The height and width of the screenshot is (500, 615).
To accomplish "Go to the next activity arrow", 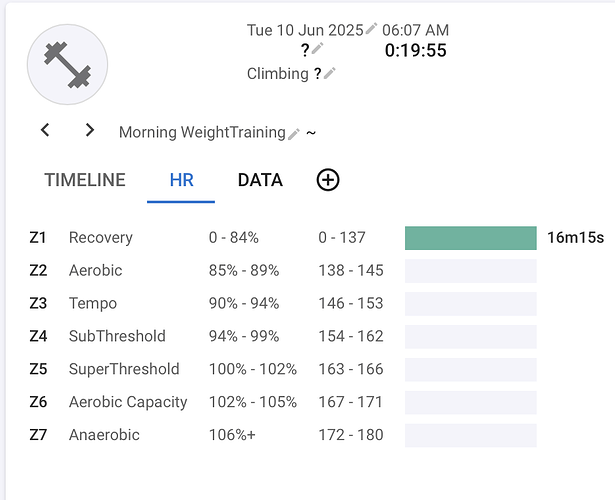I will click(90, 130).
